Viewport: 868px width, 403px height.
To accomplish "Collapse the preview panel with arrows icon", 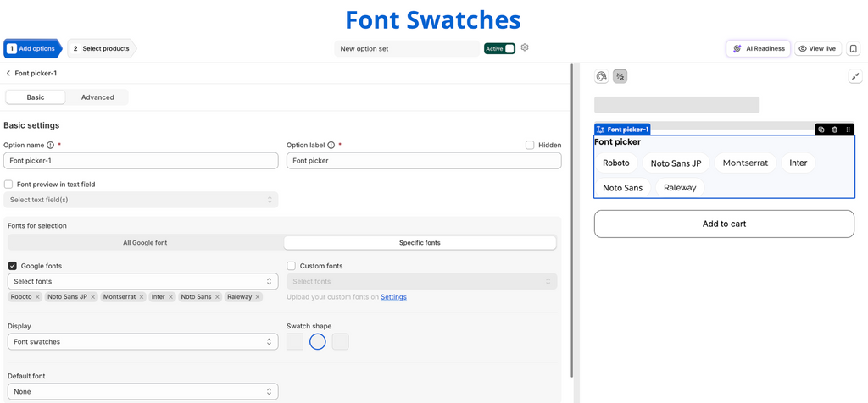I will click(855, 76).
